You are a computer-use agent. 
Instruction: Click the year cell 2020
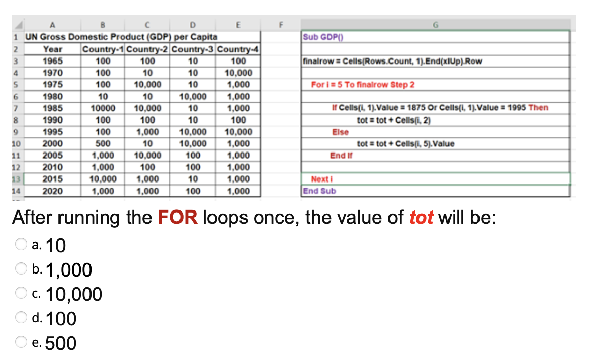pyautogui.click(x=52, y=191)
